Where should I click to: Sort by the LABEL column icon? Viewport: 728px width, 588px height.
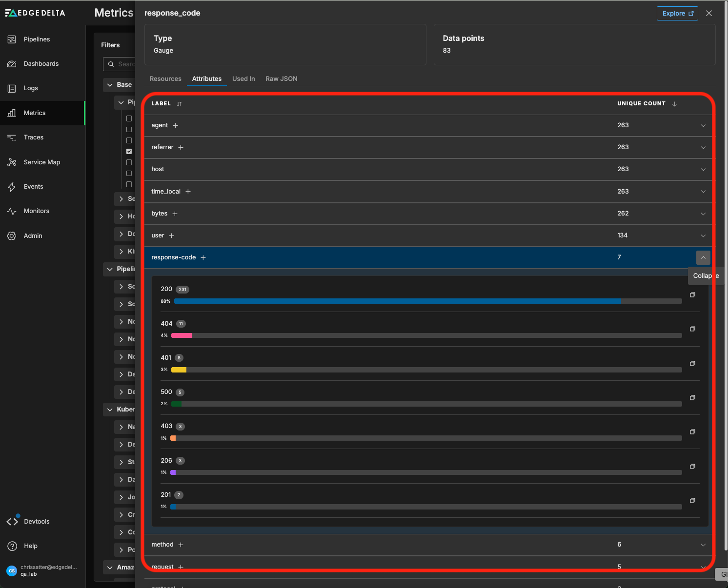pyautogui.click(x=179, y=104)
